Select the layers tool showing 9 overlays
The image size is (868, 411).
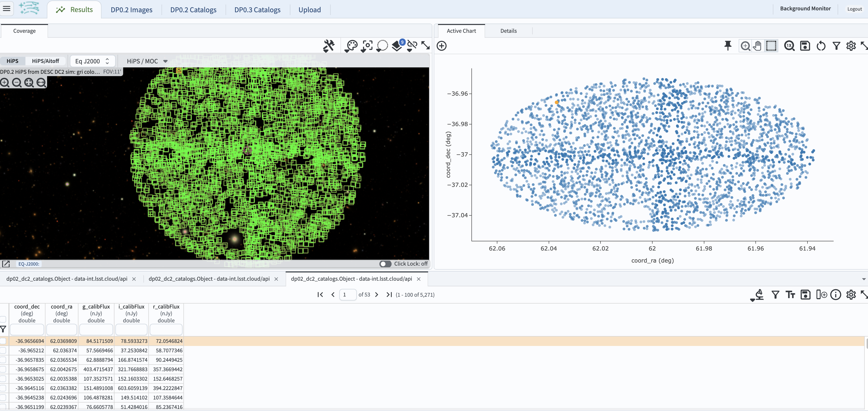[x=397, y=46]
